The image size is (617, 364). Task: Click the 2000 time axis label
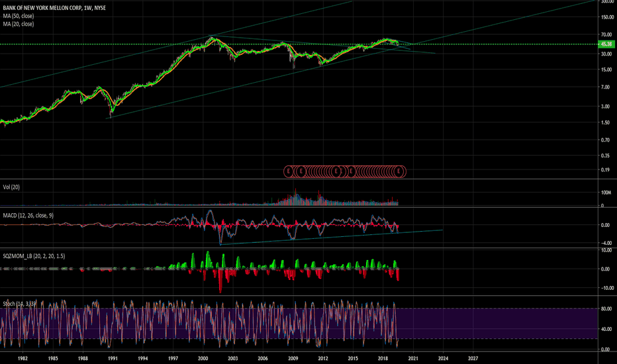click(x=203, y=359)
